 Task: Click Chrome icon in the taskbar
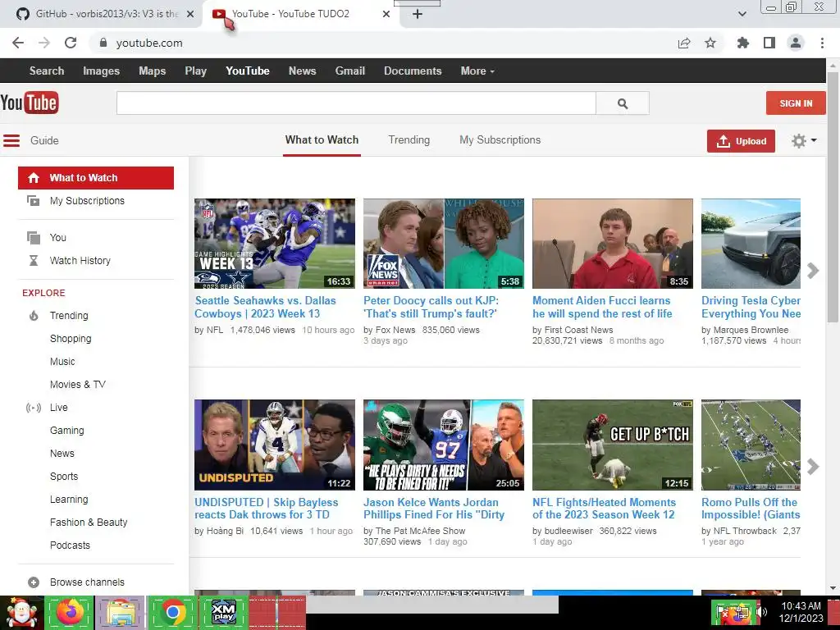pyautogui.click(x=172, y=612)
